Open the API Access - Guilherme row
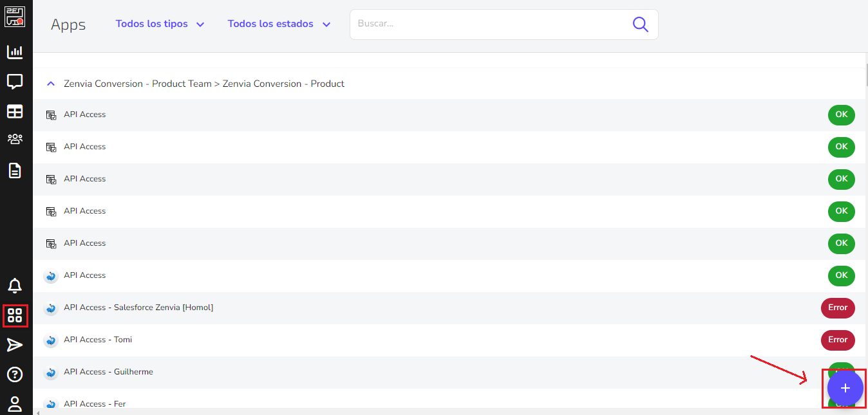Image resolution: width=868 pixels, height=415 pixels. 449,372
